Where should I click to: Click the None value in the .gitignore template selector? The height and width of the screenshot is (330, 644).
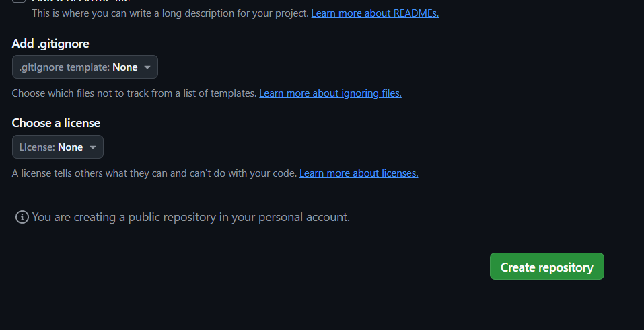(125, 67)
